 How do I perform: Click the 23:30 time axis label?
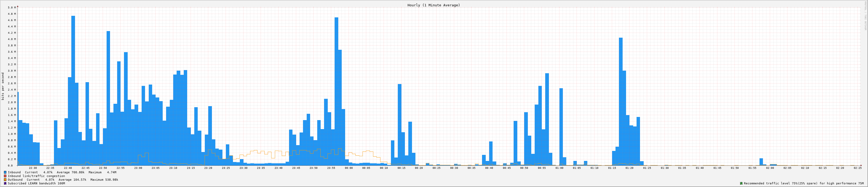click(x=243, y=168)
